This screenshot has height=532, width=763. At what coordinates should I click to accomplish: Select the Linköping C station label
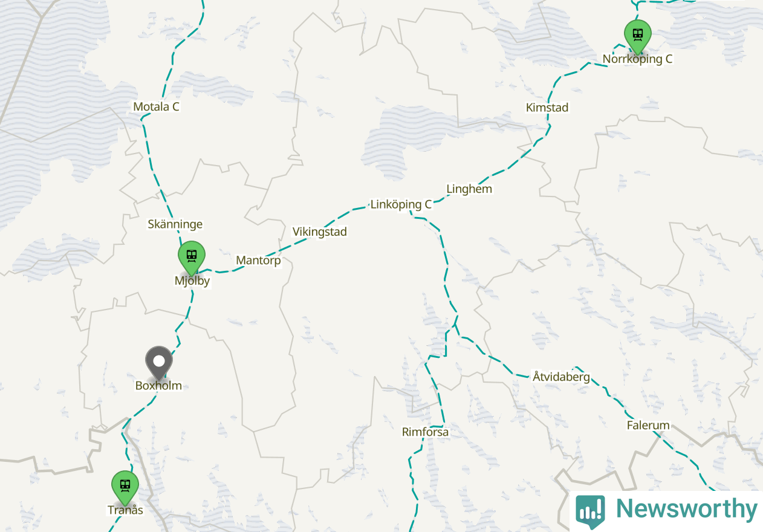[x=401, y=204]
